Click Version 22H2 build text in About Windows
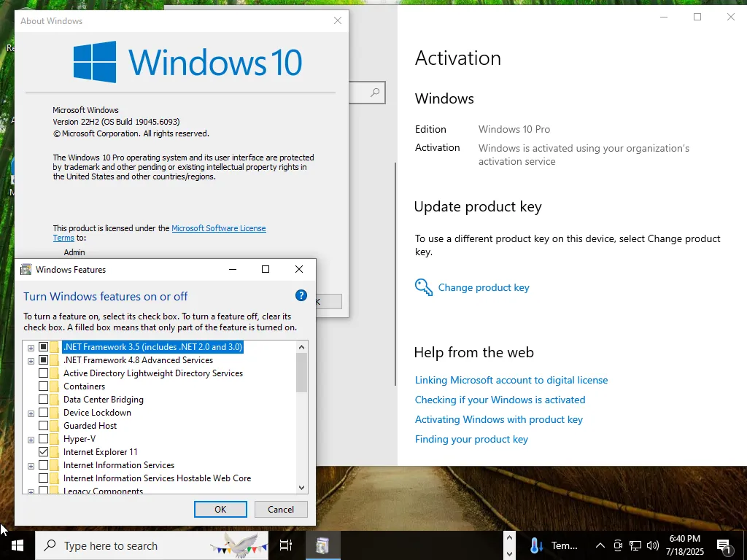This screenshot has height=560, width=747. [x=116, y=122]
